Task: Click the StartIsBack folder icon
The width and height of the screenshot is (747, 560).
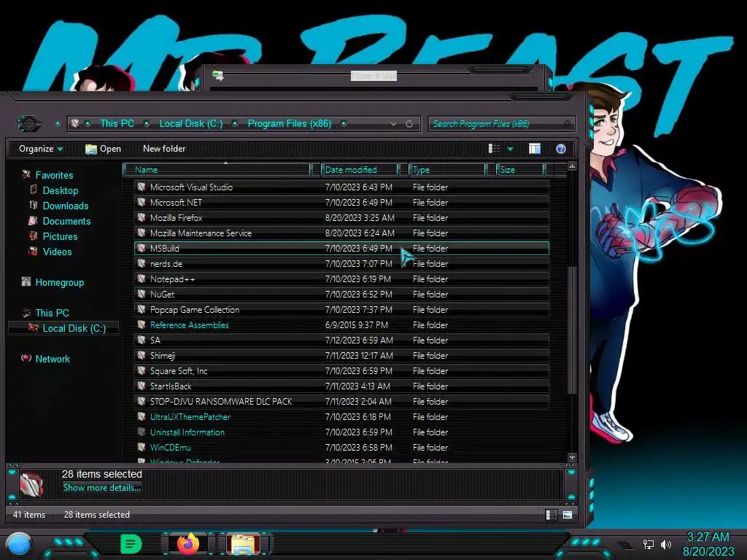Action: [142, 386]
